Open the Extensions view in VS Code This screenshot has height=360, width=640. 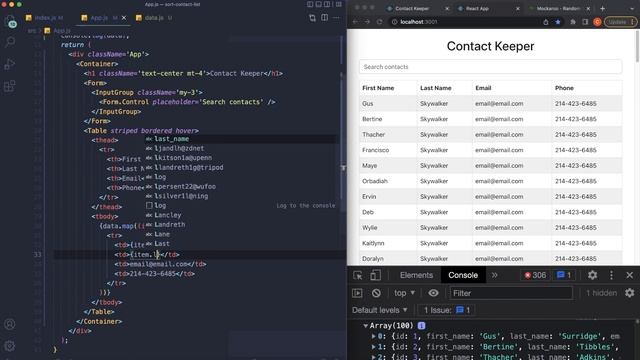point(10,86)
